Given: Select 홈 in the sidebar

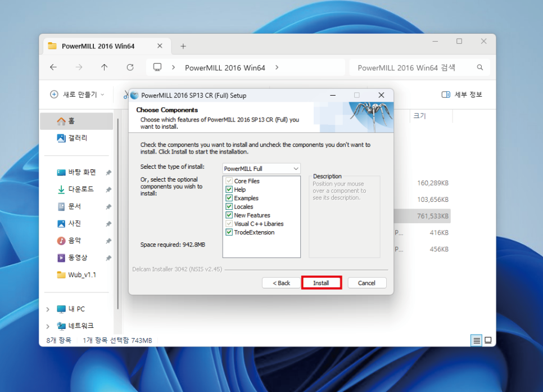Looking at the screenshot, I should [76, 121].
